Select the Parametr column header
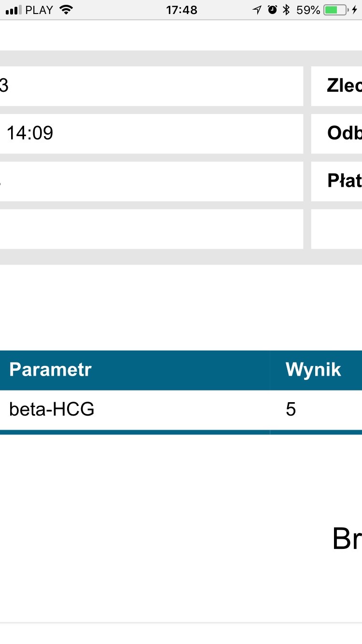Viewport: 362px width, 644px height. coord(50,370)
